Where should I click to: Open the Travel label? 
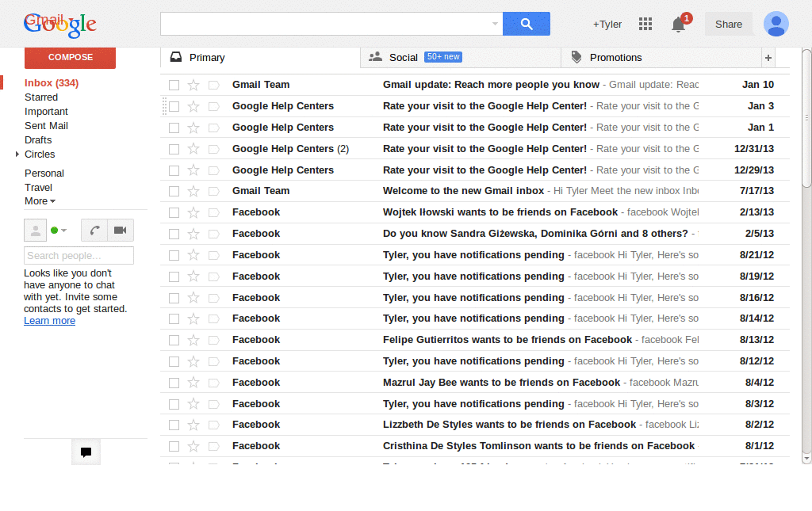[38, 188]
